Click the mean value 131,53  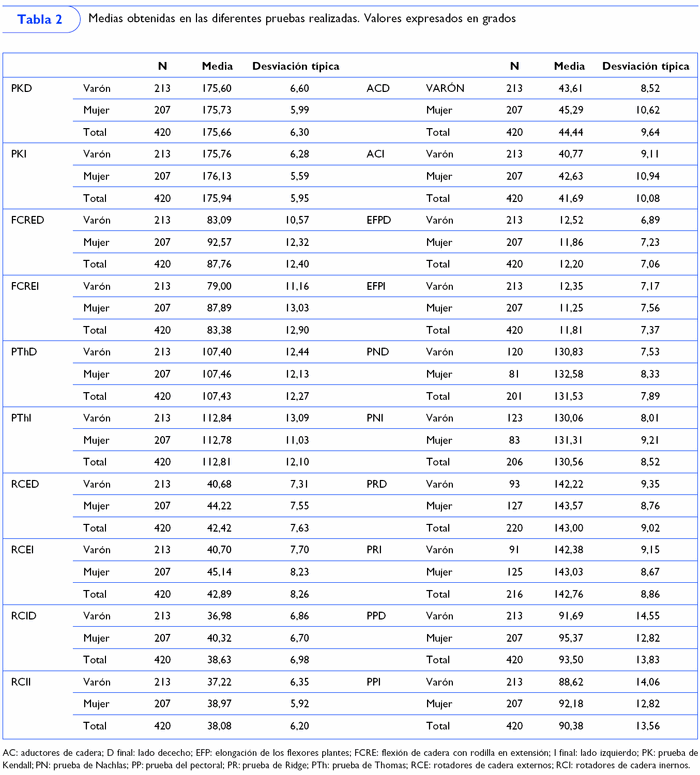tap(569, 395)
